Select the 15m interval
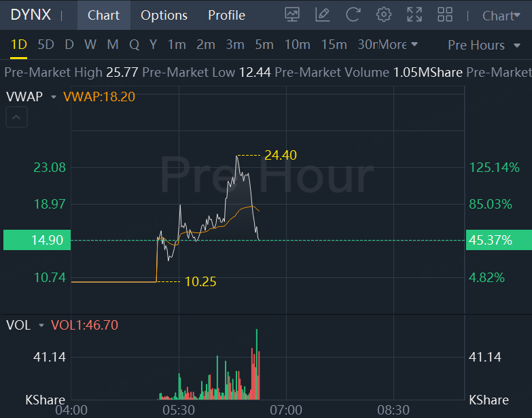 (334, 44)
